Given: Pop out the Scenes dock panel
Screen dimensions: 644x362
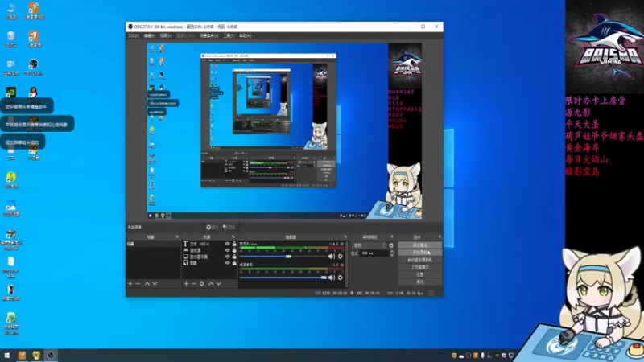Looking at the screenshot, I should [x=177, y=237].
